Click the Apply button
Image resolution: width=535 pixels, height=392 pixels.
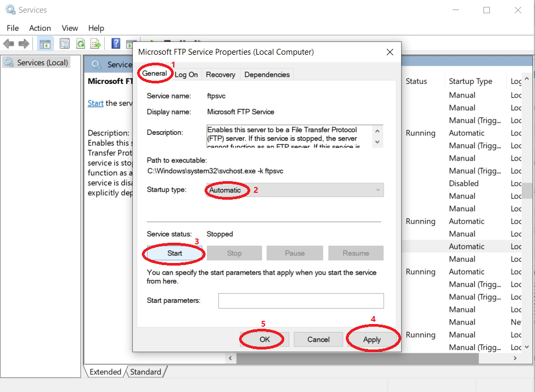pyautogui.click(x=372, y=339)
